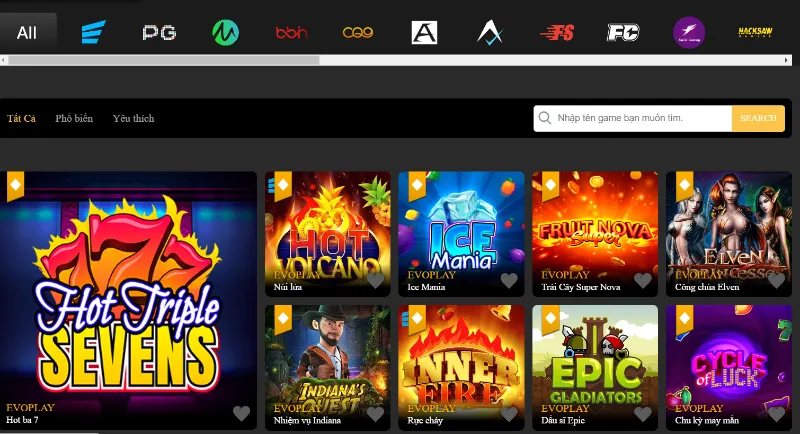
Task: Click the All providers tab
Action: pos(27,33)
